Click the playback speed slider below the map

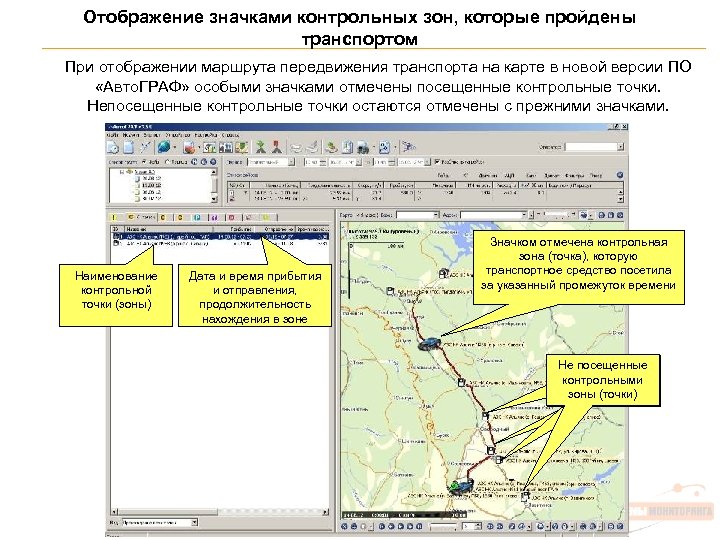coord(443,526)
